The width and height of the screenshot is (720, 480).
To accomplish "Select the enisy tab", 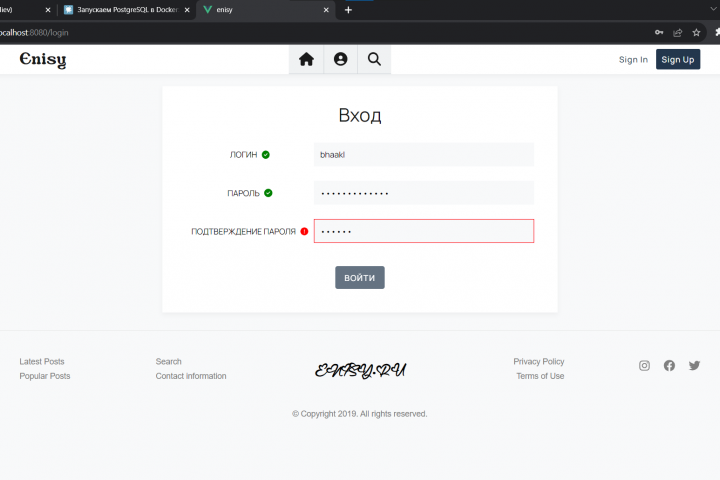I will (x=265, y=10).
